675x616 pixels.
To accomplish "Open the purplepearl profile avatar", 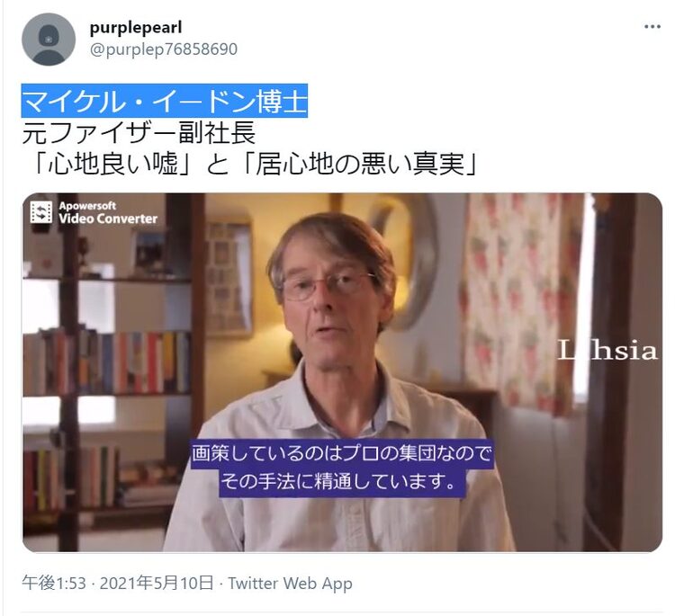I will click(x=49, y=40).
